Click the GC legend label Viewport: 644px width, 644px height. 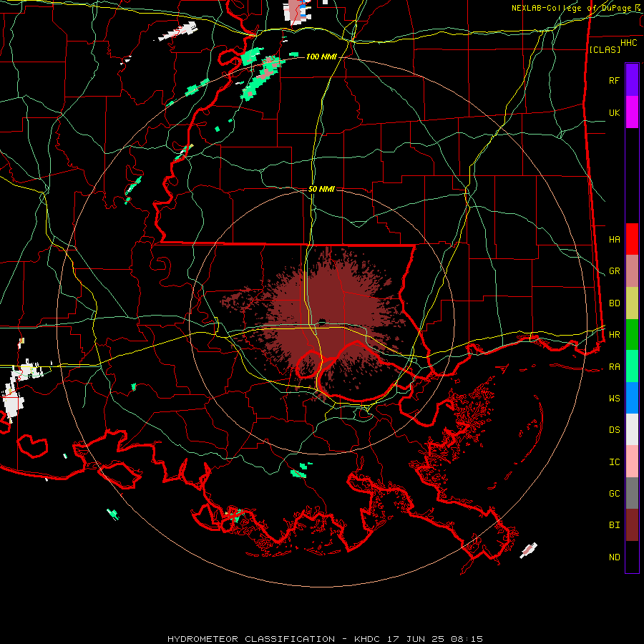[x=615, y=493]
